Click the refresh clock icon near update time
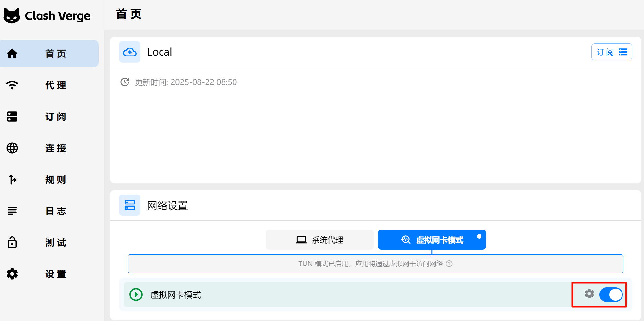Image resolution: width=644 pixels, height=321 pixels. point(125,82)
